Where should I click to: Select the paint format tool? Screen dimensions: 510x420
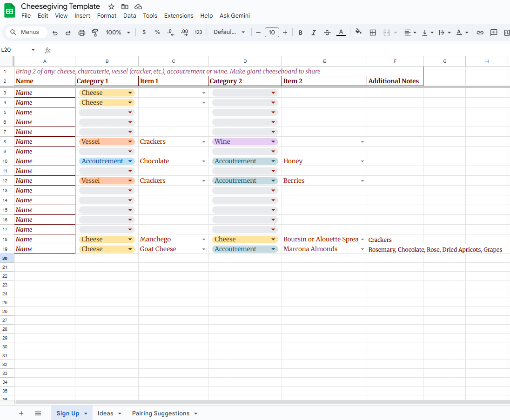pyautogui.click(x=95, y=33)
